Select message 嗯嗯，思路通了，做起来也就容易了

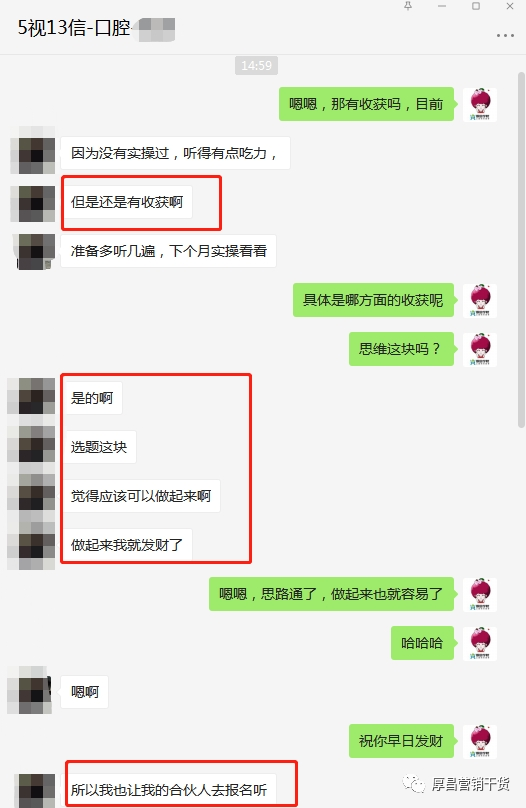(331, 594)
